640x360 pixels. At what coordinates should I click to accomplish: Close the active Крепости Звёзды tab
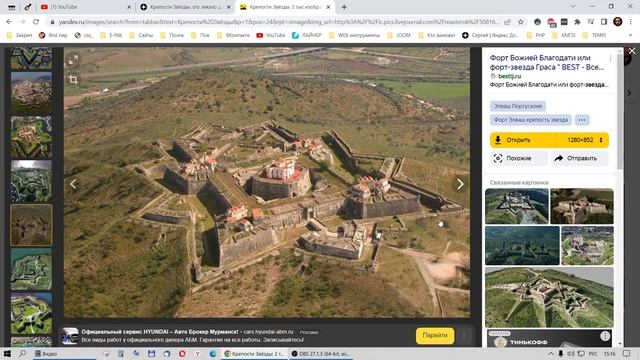(x=328, y=7)
